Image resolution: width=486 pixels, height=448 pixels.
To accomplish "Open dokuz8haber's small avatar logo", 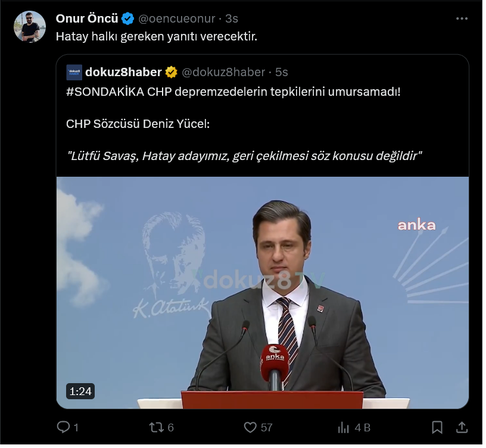I will tap(74, 73).
